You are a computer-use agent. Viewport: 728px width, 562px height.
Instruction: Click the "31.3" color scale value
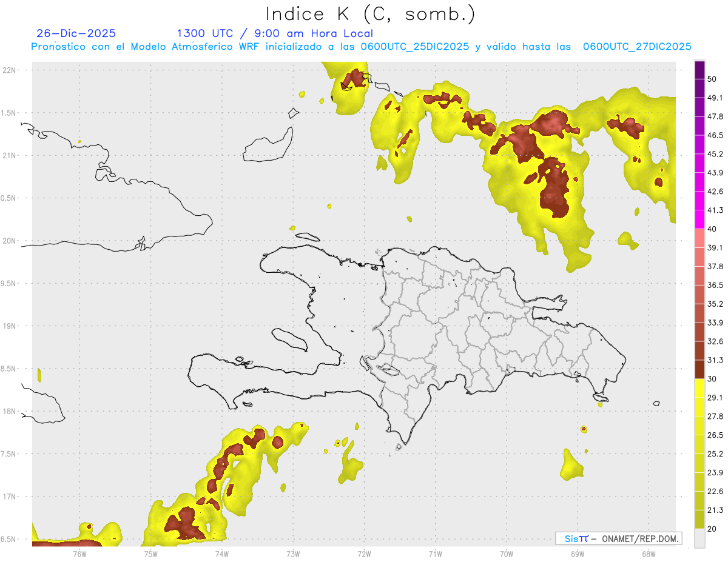(715, 360)
